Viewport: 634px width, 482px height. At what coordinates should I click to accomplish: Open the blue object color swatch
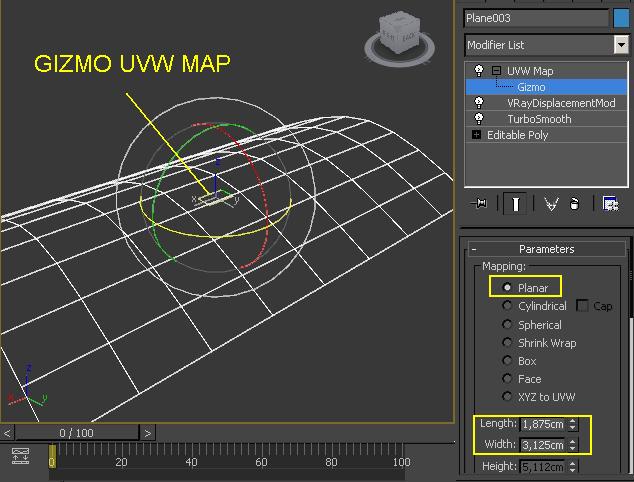[x=621, y=18]
